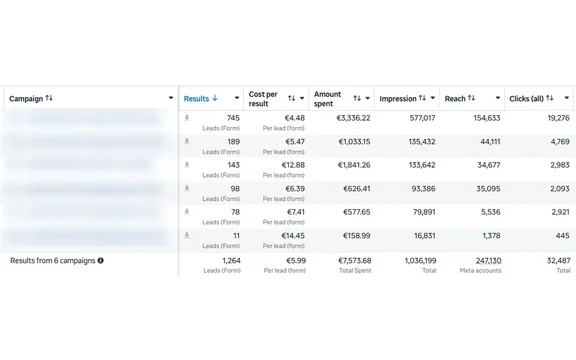576x360 pixels.
Task: Open Impression column dropdown arrow
Action: [433, 98]
